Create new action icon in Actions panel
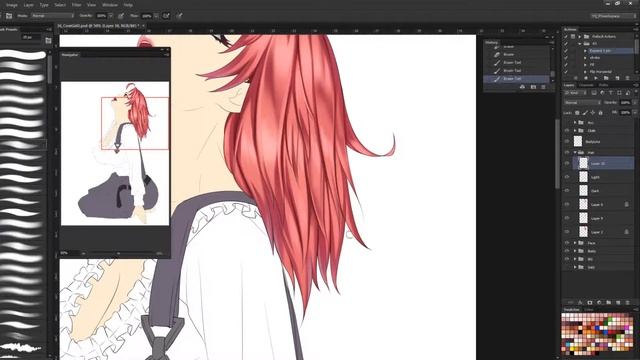The image size is (640, 360). [x=617, y=78]
